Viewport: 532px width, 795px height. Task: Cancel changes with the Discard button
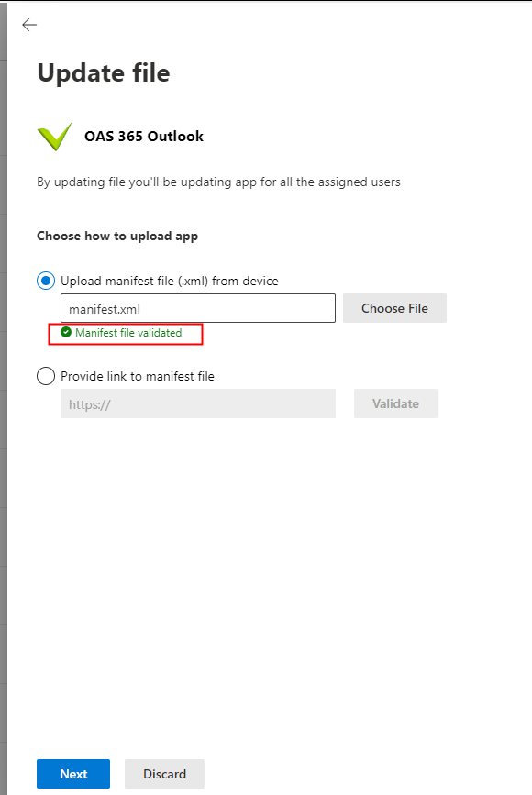[164, 774]
